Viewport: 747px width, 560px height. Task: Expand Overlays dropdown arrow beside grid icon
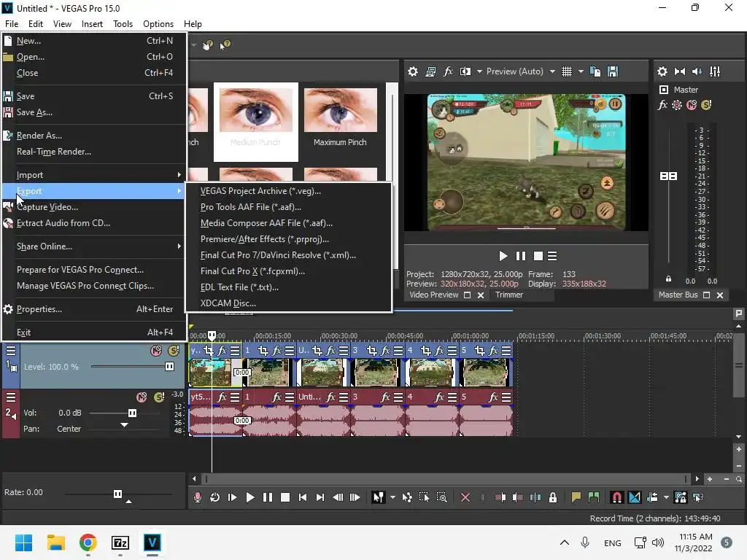pos(581,71)
